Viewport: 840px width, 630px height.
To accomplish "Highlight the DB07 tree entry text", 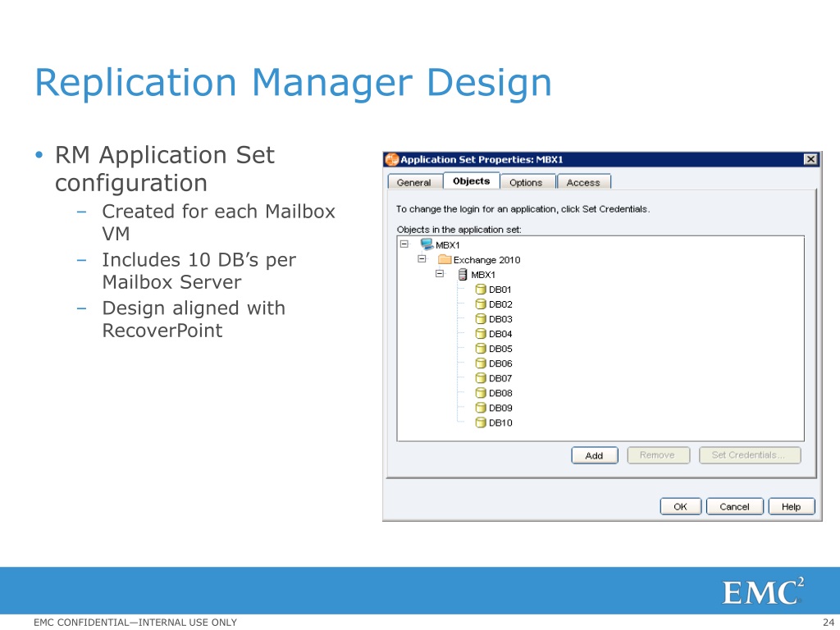I will click(500, 378).
